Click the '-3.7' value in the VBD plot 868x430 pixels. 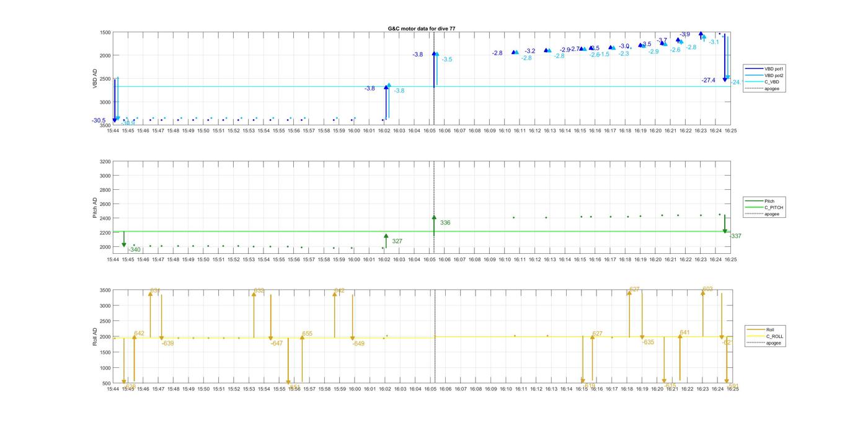pyautogui.click(x=662, y=40)
